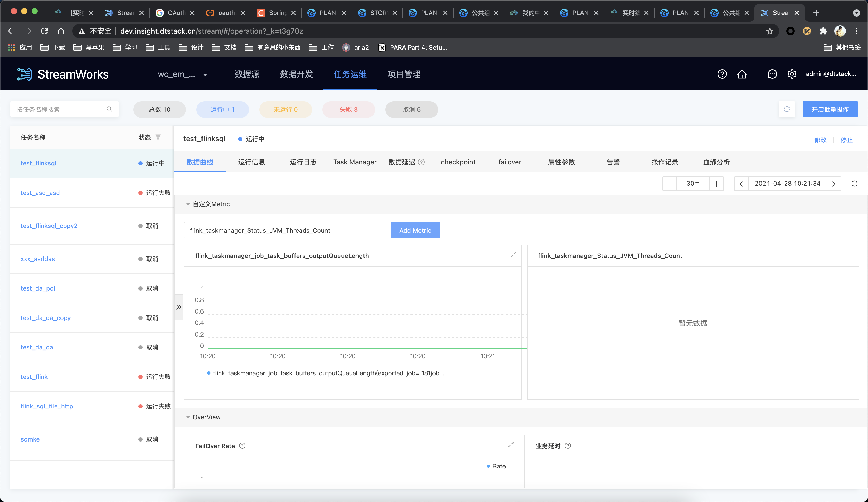
Task: Collapse task list with double-chevron handle
Action: point(179,307)
